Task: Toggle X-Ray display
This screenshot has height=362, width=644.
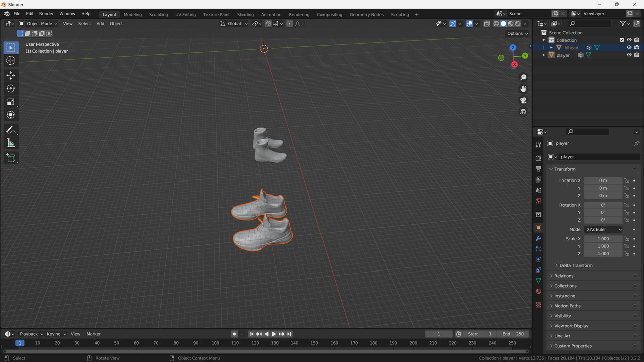Action: [487, 24]
